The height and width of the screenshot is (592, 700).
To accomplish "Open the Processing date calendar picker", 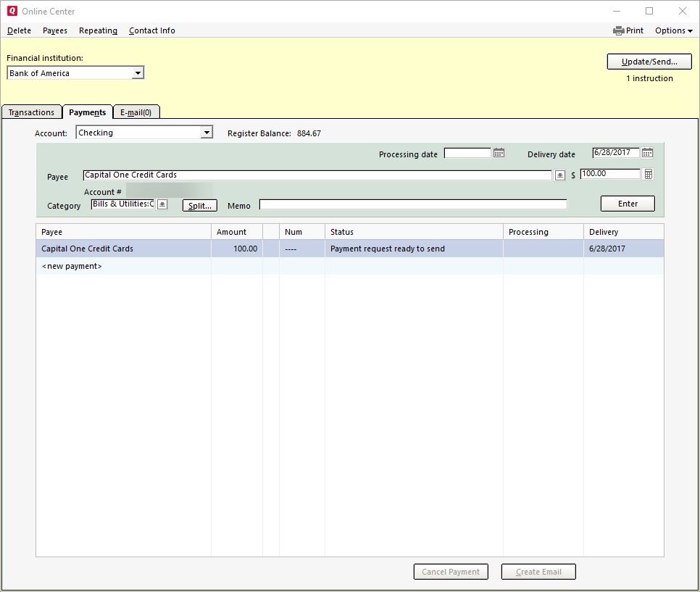I will click(x=499, y=153).
